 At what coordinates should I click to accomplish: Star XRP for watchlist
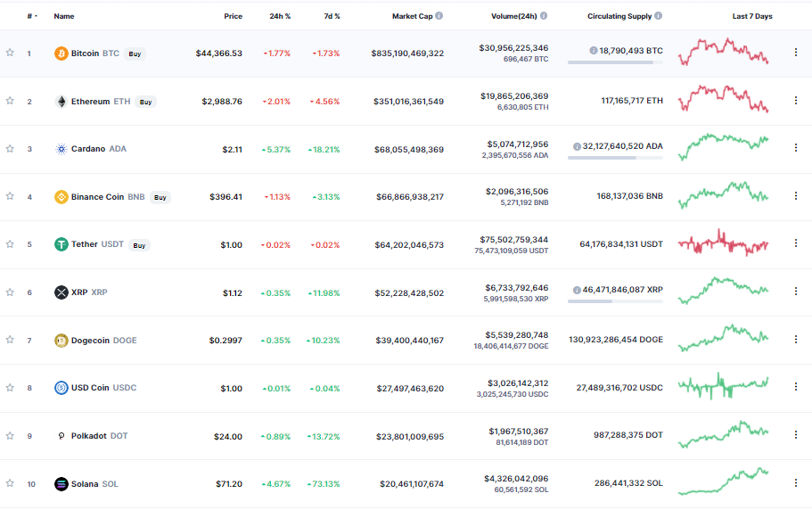click(10, 292)
